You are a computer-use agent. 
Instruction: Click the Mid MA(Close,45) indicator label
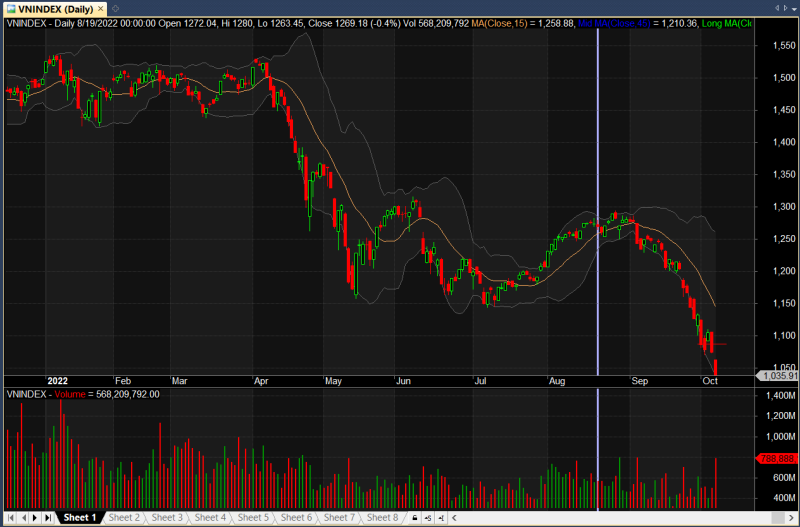coord(599,23)
